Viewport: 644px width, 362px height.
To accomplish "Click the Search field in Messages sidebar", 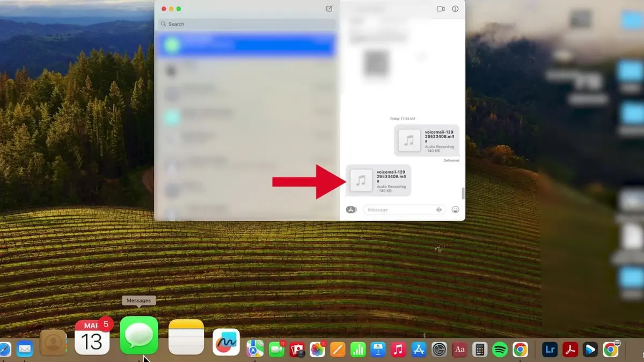I will (247, 24).
